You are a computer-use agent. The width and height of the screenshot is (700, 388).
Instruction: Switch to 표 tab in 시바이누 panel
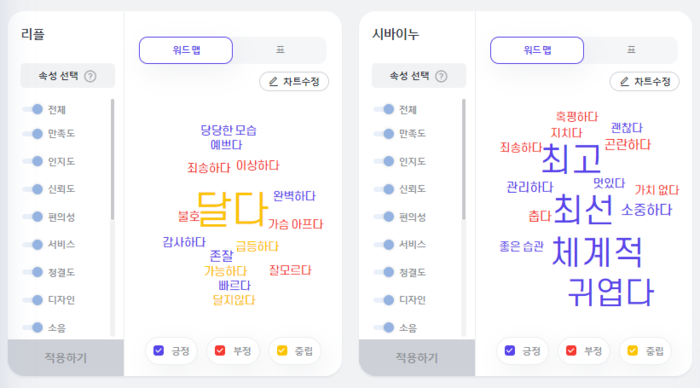[x=631, y=50]
